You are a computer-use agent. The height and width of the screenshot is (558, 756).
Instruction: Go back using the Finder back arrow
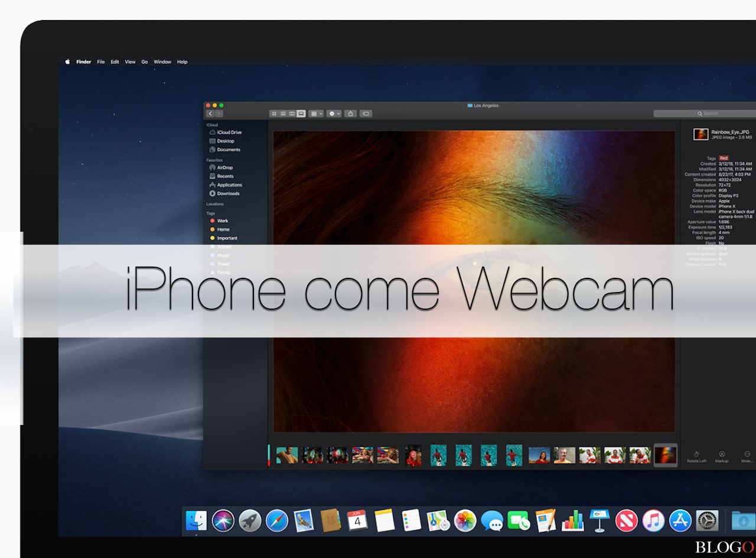[210, 113]
